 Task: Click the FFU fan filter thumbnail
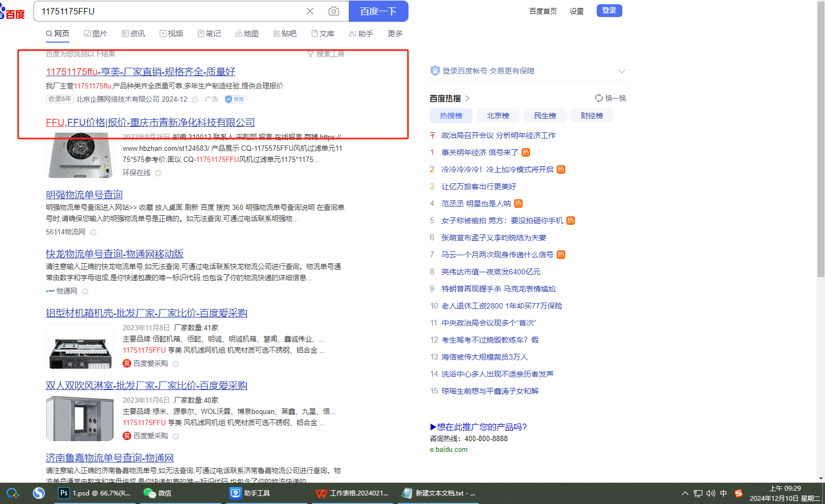[x=80, y=156]
